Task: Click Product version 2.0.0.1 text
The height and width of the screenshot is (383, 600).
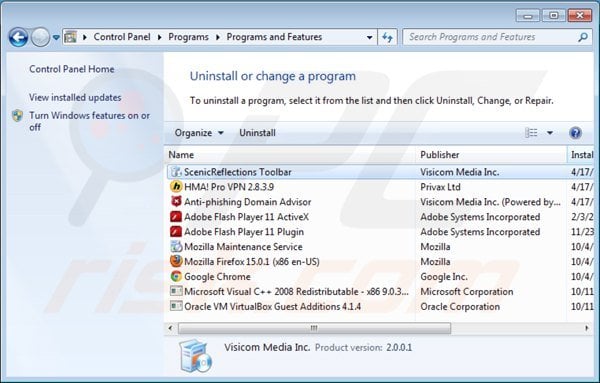Action: coord(364,348)
